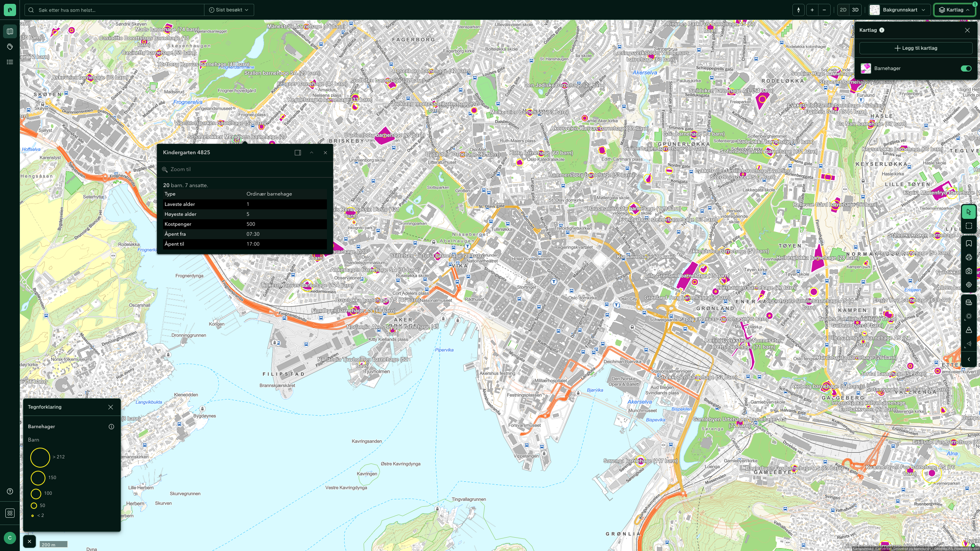Take a map screenshot with the camera icon

point(969,271)
